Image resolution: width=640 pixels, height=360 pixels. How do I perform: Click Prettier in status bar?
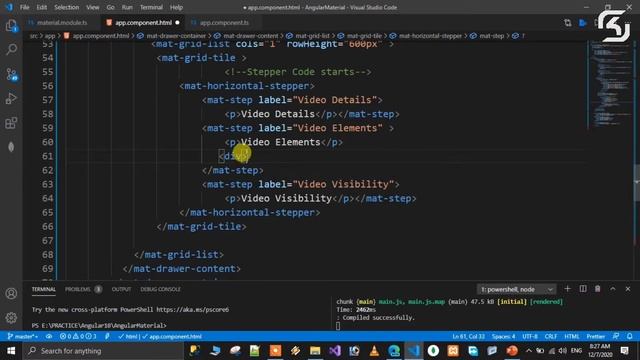pyautogui.click(x=596, y=337)
